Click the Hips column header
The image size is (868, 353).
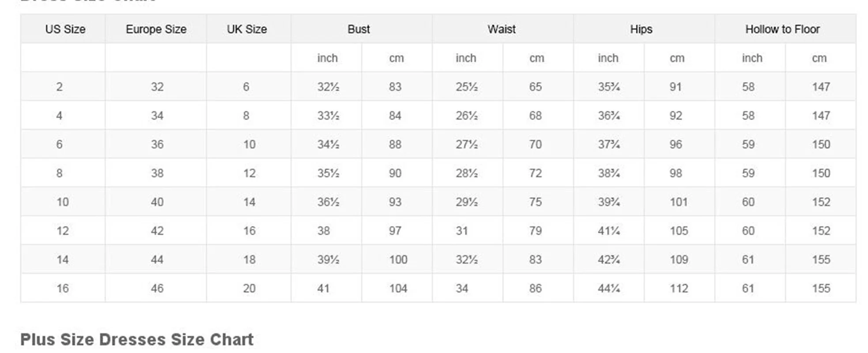point(641,29)
